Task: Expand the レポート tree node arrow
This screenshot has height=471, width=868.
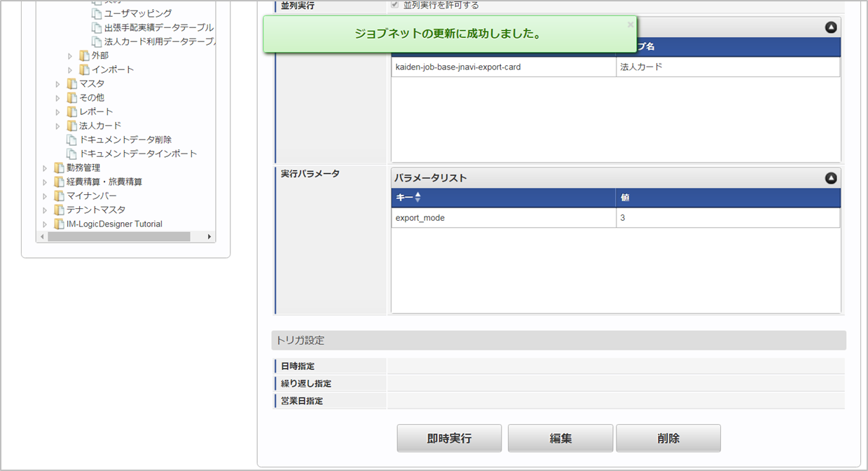Action: point(57,111)
